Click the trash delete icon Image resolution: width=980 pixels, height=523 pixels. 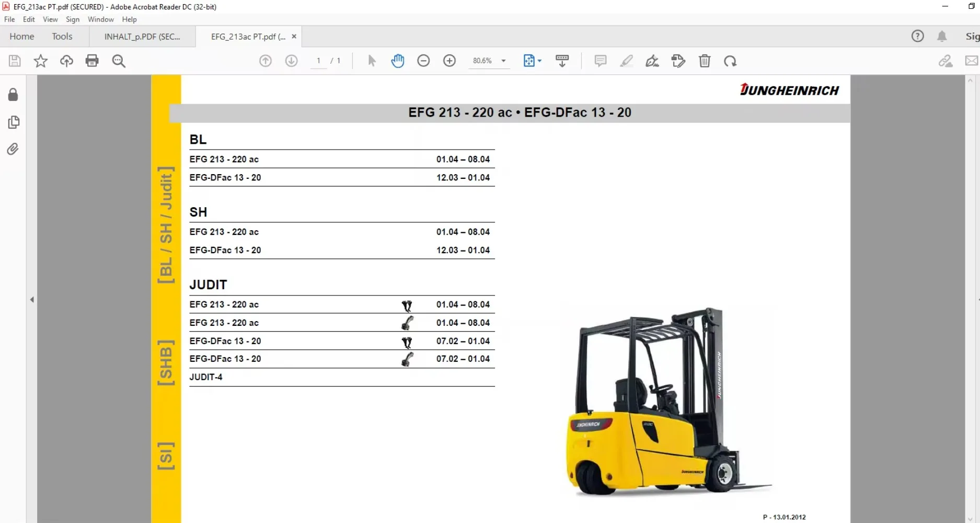(705, 61)
